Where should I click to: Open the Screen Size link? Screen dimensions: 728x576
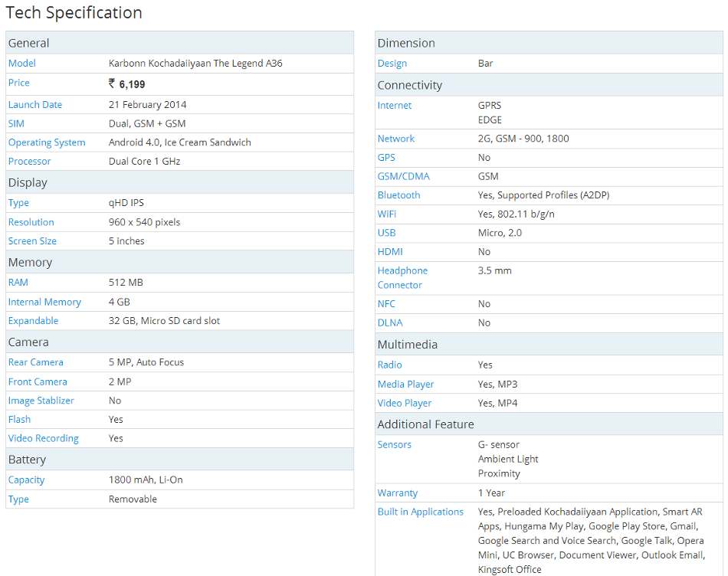pos(32,241)
